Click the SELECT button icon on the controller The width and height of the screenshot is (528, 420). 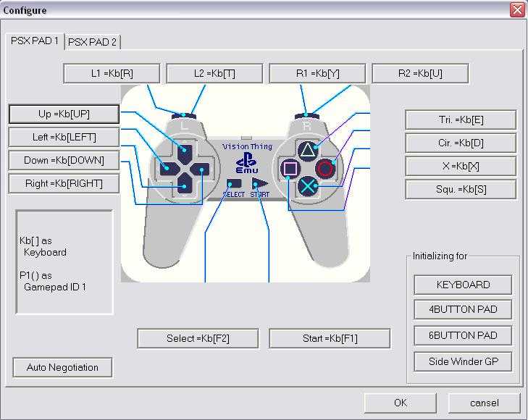click(x=235, y=183)
